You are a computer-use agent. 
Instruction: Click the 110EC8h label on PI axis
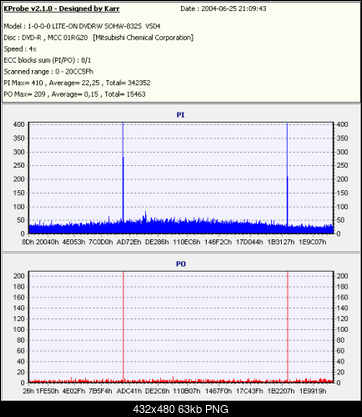[186, 242]
